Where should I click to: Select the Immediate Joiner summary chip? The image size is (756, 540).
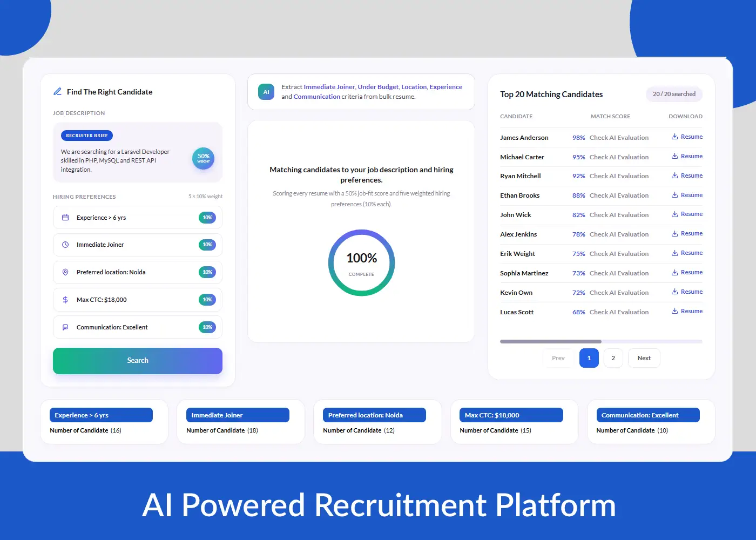click(x=238, y=415)
